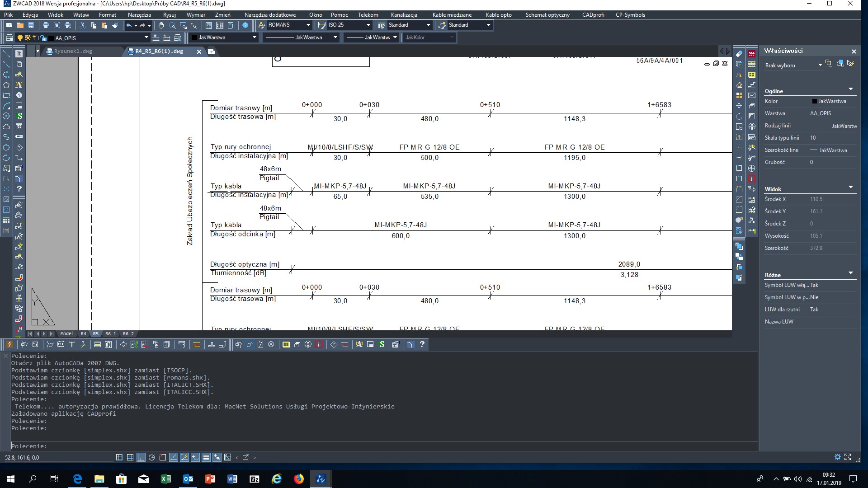Select the Line tool in draw toolbar
This screenshot has width=868, height=488.
(x=6, y=54)
